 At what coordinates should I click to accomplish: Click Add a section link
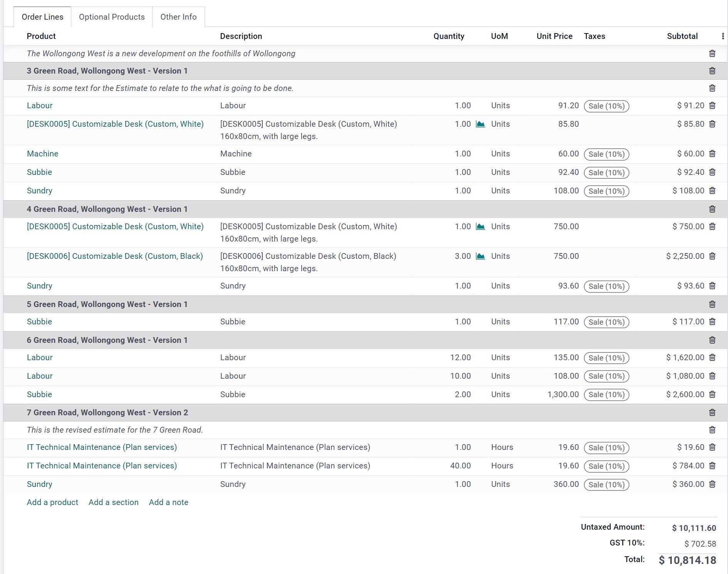[x=114, y=502]
